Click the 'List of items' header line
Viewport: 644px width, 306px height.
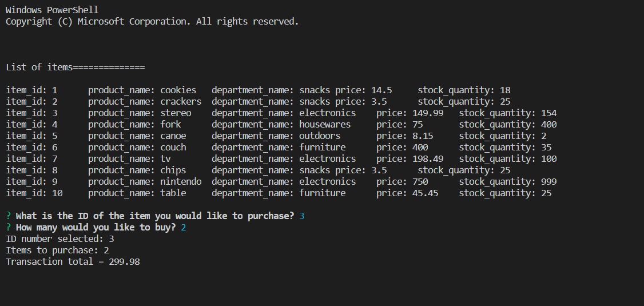(75, 67)
